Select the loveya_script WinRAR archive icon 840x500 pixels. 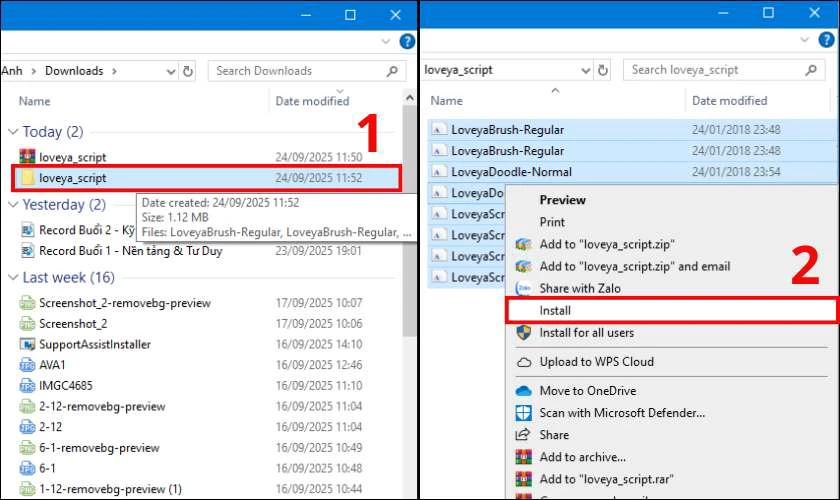point(27,156)
